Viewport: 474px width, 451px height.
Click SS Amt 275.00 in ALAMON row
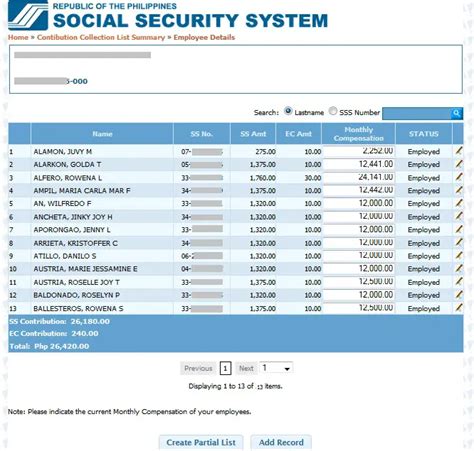(265, 152)
